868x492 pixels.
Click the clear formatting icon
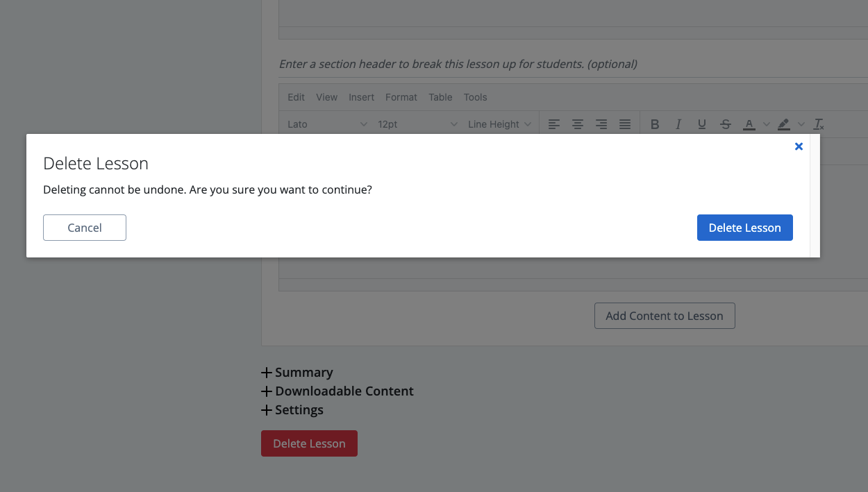tap(819, 124)
